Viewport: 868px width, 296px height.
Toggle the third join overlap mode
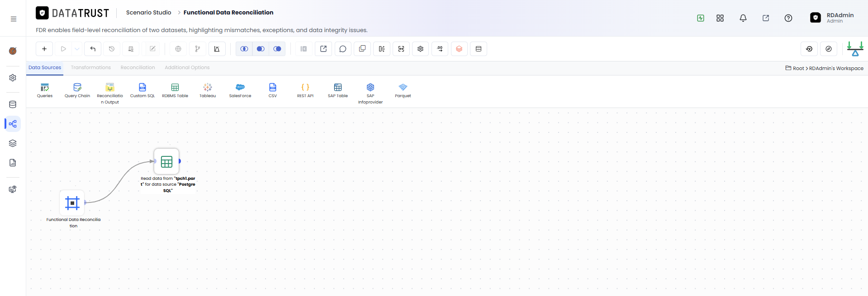coord(277,49)
